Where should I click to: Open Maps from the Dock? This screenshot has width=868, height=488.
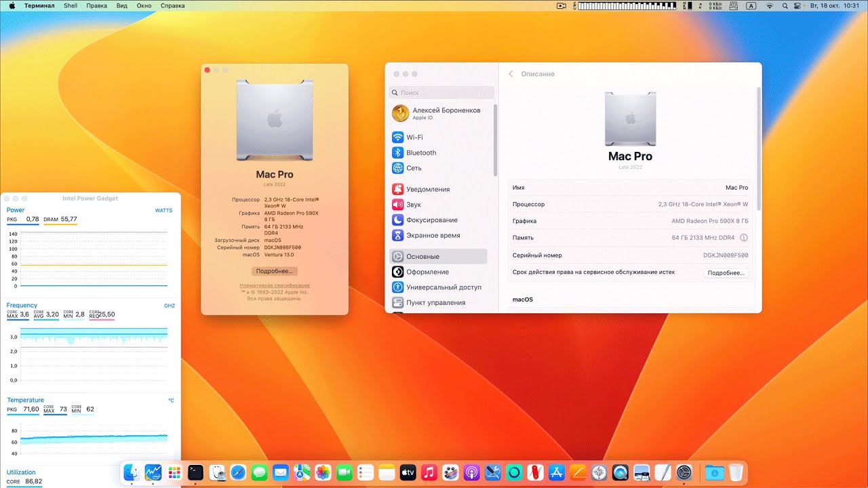coord(301,472)
